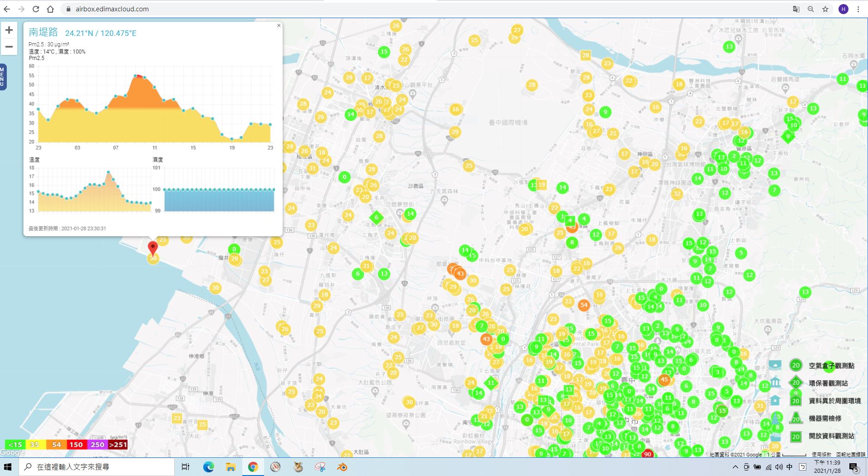Open Task View from taskbar
868x476 pixels.
(x=186, y=467)
